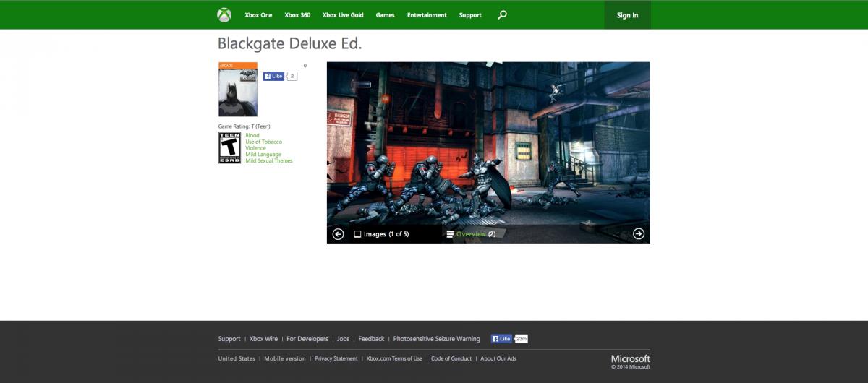Click the Game Rating: T (Teen) text
Image resolution: width=868 pixels, height=383 pixels.
pyautogui.click(x=244, y=126)
